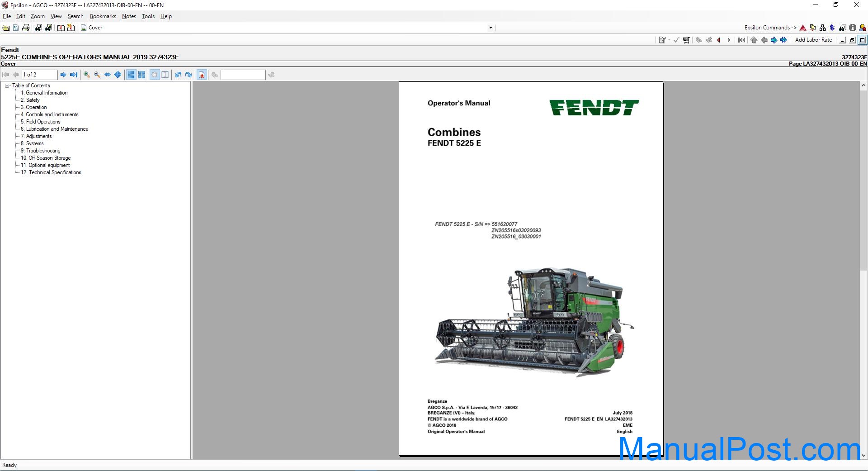The image size is (868, 471).
Task: Open the shopping cart icon
Action: [686, 40]
